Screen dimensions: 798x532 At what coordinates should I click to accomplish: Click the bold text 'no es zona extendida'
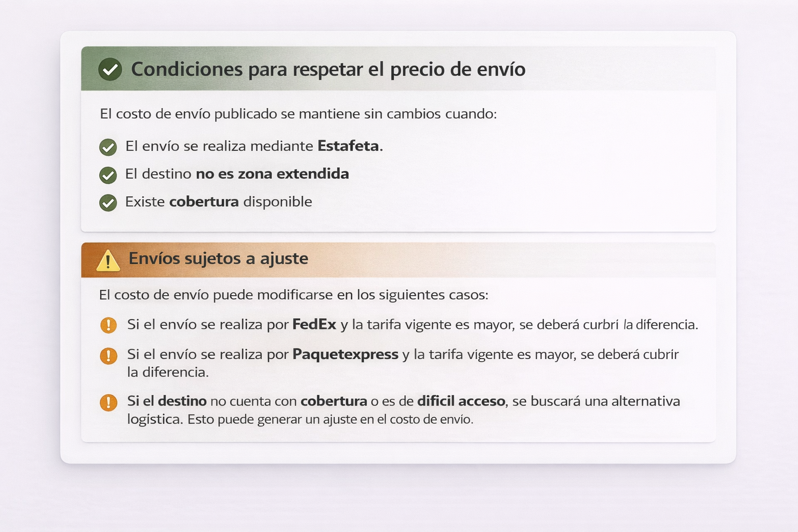point(272,174)
